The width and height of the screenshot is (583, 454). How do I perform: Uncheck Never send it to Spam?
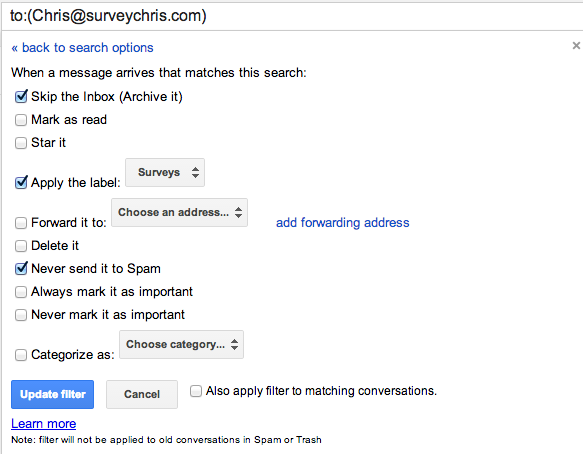click(21, 268)
